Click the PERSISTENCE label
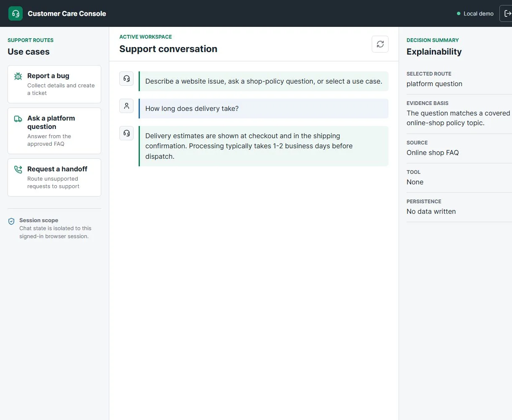512x420 pixels. [424, 202]
